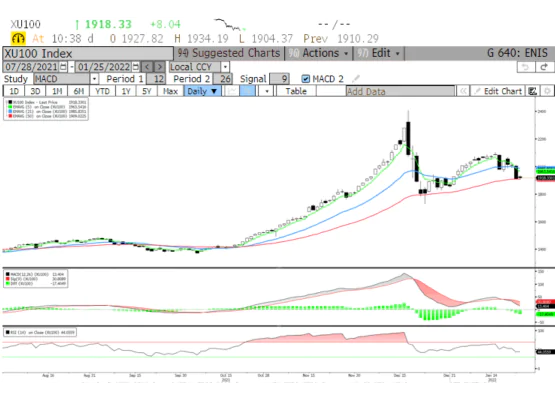Open the Daily periodicity dropdown
The height and width of the screenshot is (400, 555).
click(x=202, y=91)
